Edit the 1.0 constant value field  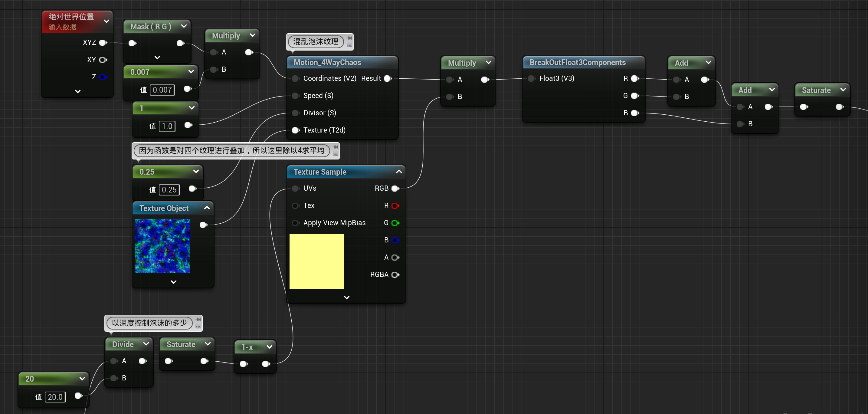tap(167, 126)
